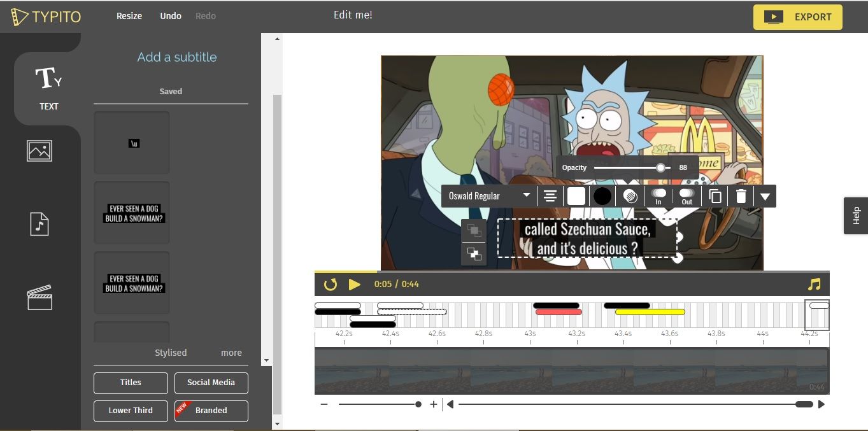Viewport: 868px width, 431px height.
Task: Show more stylised templates
Action: pos(231,353)
